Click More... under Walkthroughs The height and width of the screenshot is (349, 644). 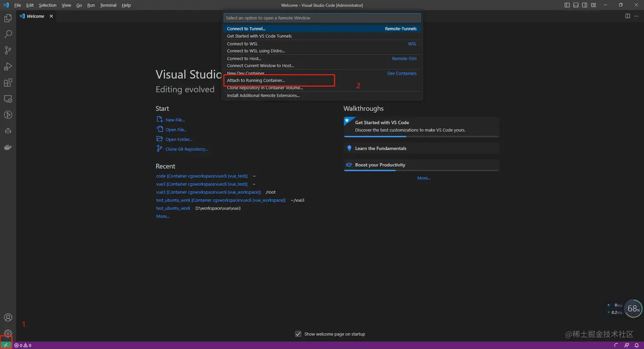pyautogui.click(x=424, y=178)
